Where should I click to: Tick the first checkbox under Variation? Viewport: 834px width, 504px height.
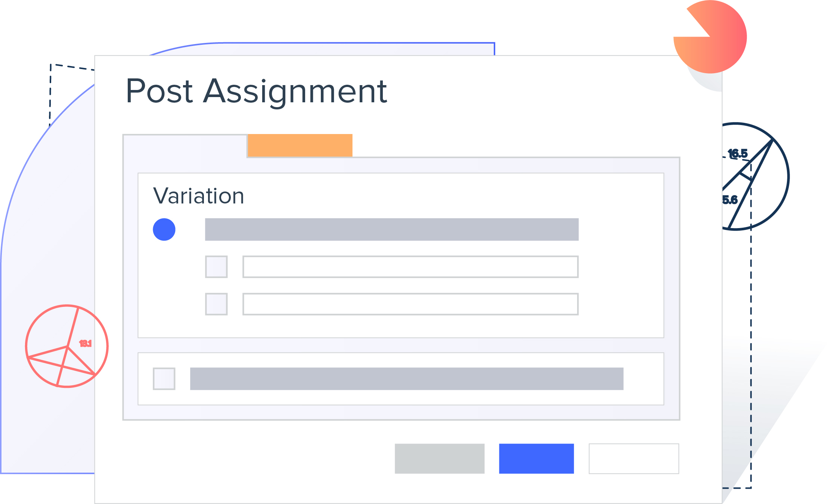[x=216, y=267]
